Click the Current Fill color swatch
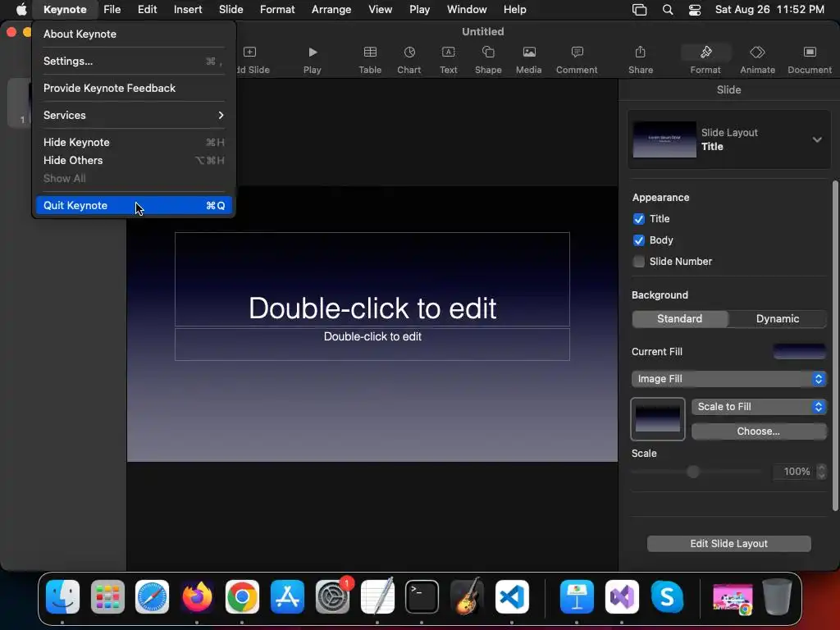The height and width of the screenshot is (630, 840). tap(799, 351)
